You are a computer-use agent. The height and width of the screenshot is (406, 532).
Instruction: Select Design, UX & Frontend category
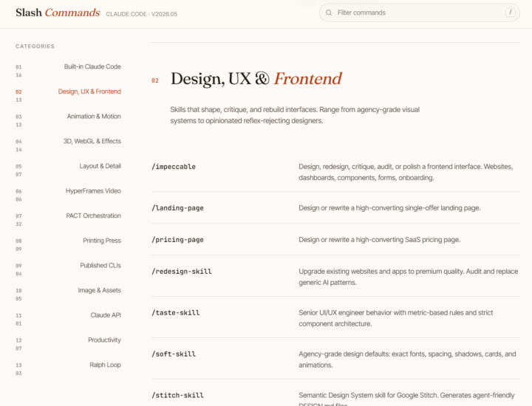pos(68,95)
